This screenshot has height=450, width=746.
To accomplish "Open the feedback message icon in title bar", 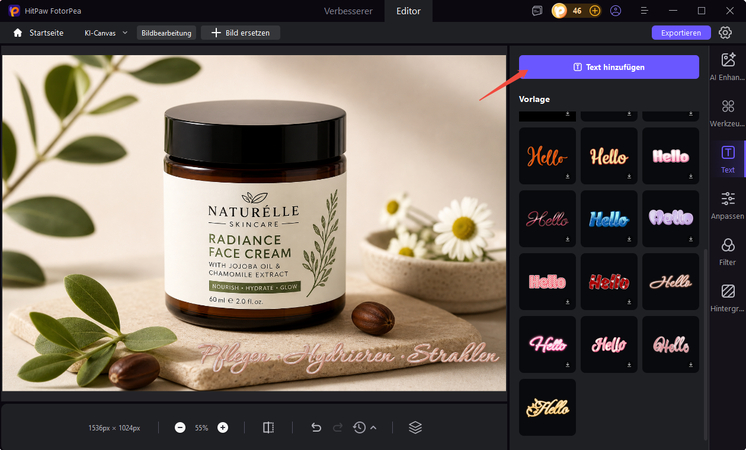I will tap(537, 10).
